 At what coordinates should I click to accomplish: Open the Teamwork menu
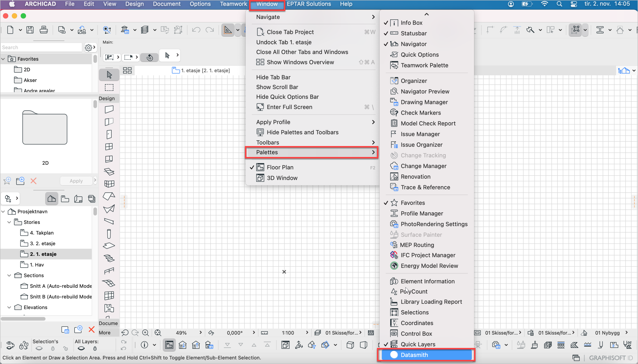pos(233,4)
